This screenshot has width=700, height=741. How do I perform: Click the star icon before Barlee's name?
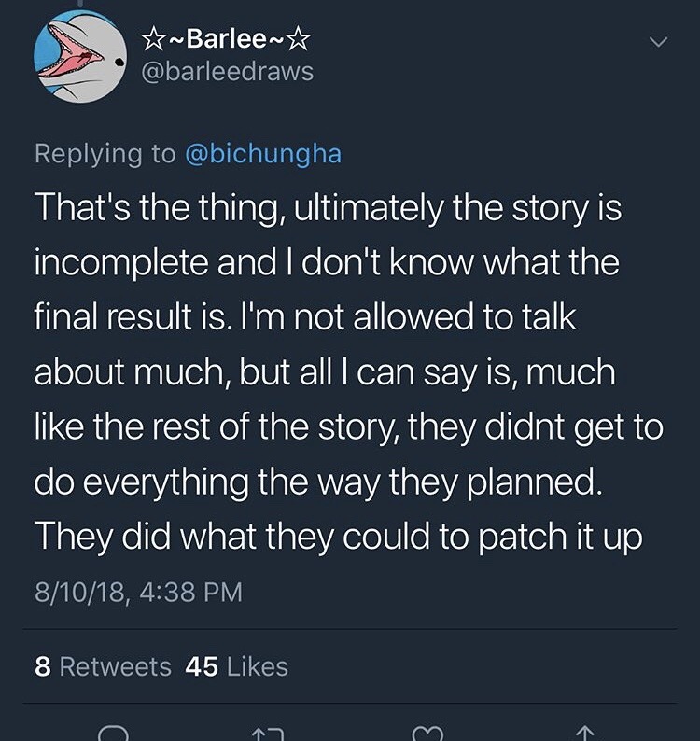click(x=149, y=39)
